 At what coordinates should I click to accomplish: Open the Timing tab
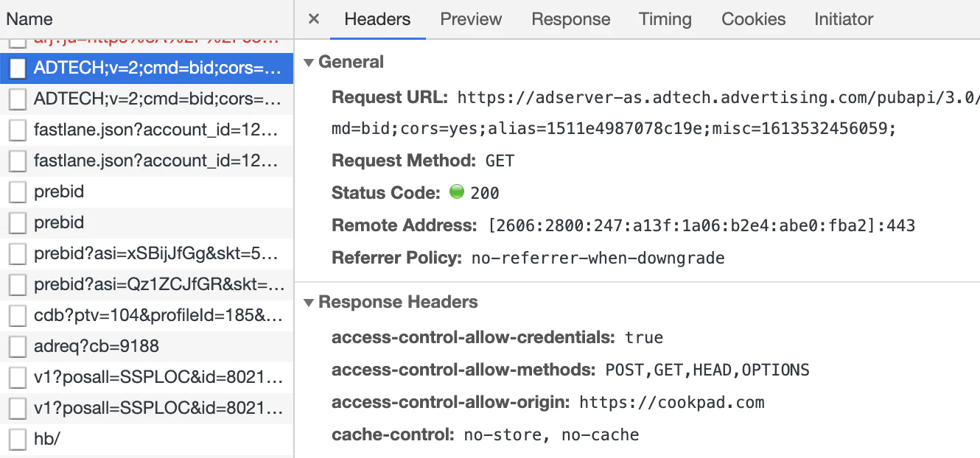[x=665, y=19]
